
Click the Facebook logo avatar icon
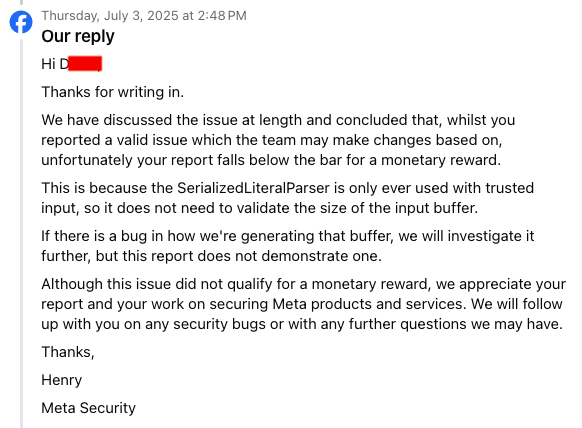pos(21,22)
